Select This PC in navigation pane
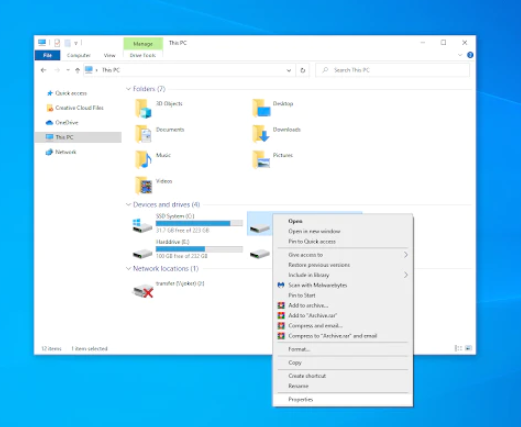 coord(78,137)
